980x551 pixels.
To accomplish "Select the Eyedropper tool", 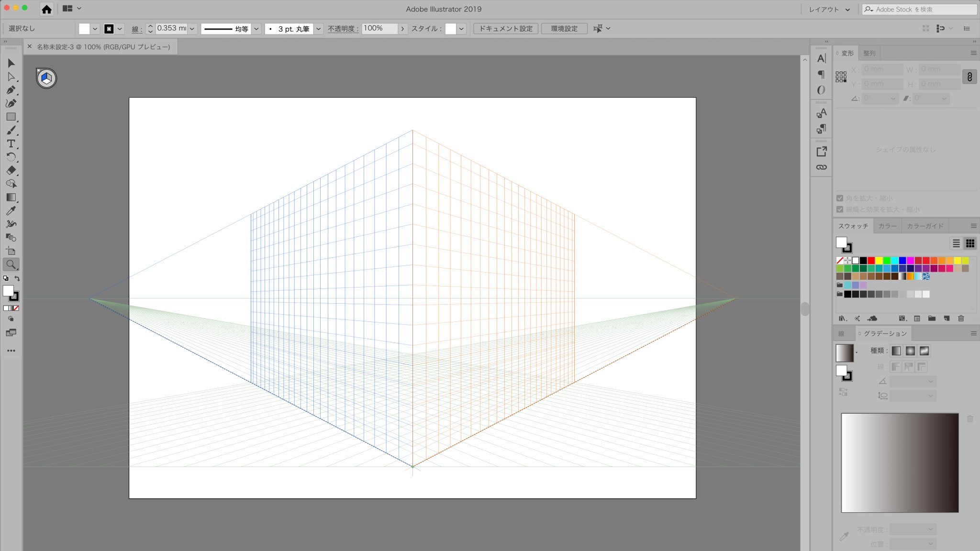I will point(11,210).
